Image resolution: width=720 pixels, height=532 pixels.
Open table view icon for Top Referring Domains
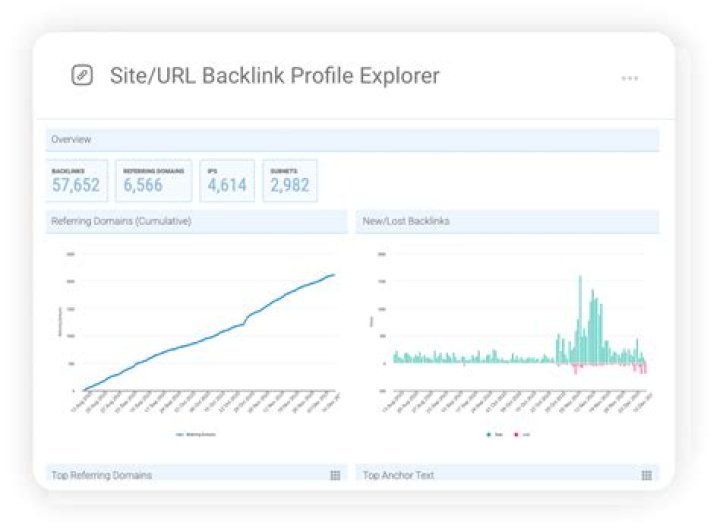[335, 475]
